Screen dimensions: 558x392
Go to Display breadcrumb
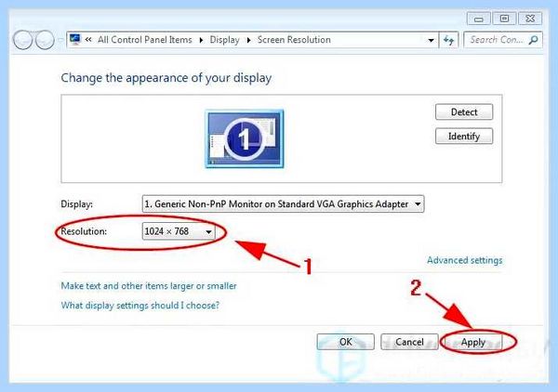(x=224, y=40)
